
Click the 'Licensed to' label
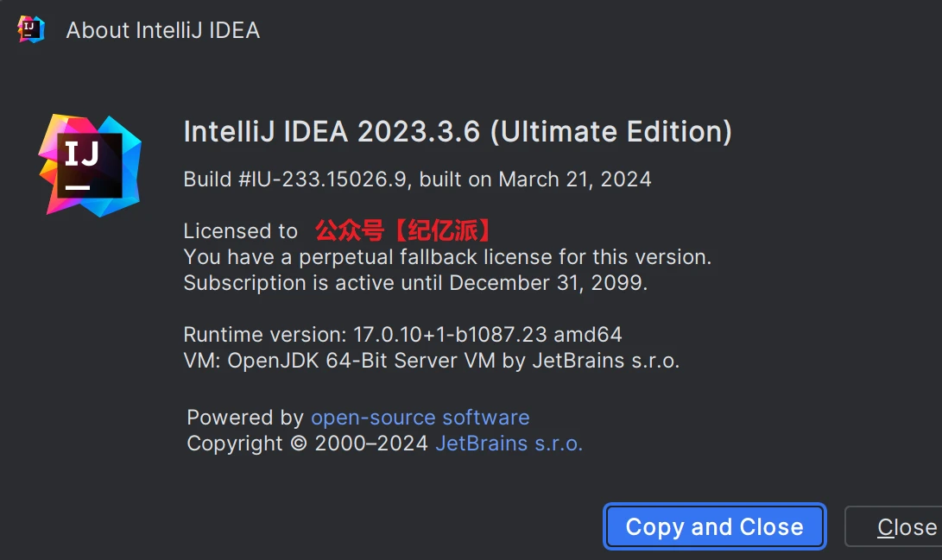click(x=240, y=231)
